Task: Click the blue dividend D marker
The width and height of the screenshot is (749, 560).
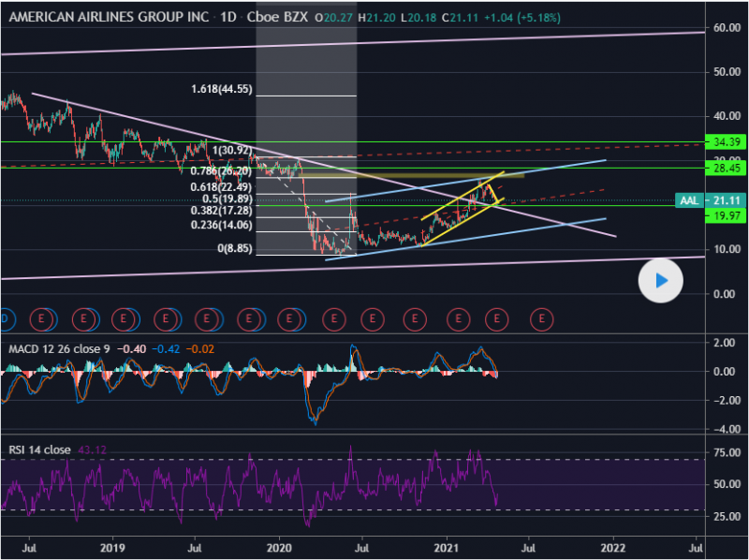Action: pyautogui.click(x=4, y=319)
